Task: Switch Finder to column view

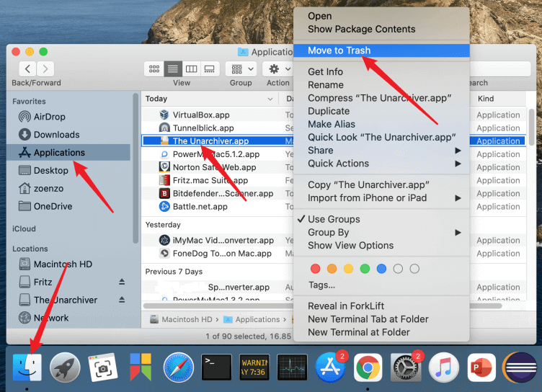Action: tap(191, 68)
